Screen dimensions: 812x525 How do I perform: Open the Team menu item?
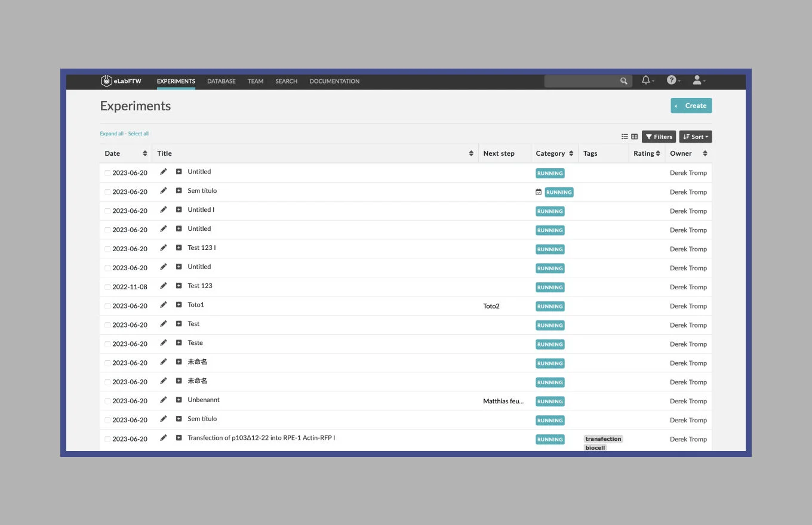pos(256,81)
